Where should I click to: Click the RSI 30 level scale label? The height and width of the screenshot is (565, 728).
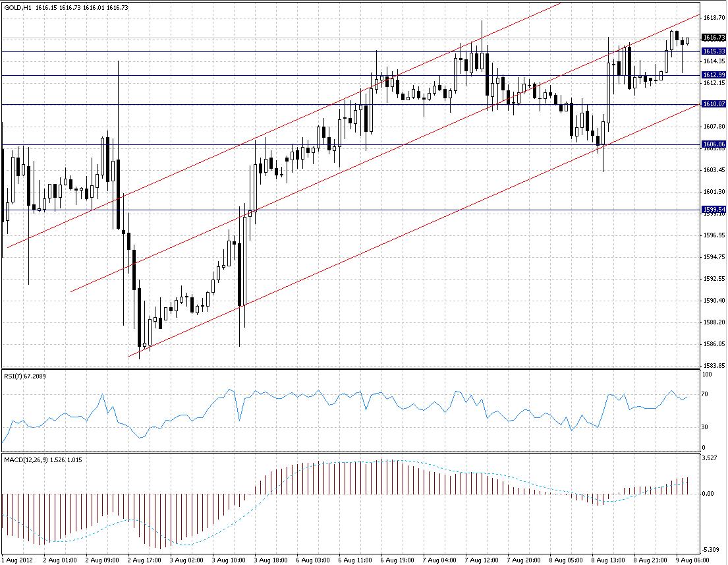coord(704,427)
